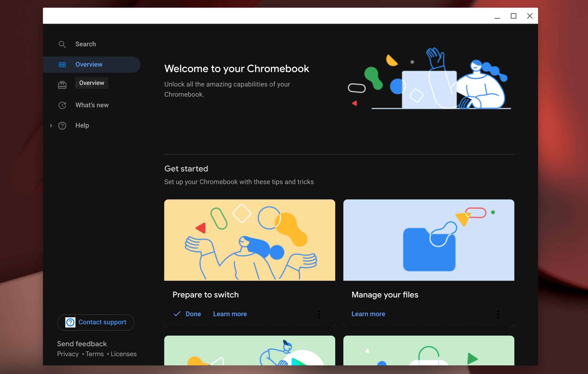Click the Contact support button
The image size is (588, 374).
96,322
